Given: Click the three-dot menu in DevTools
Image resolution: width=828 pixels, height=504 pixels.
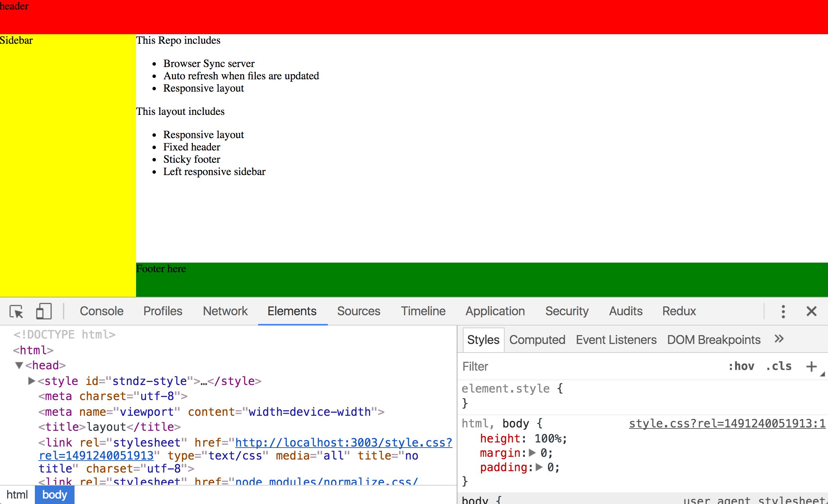Looking at the screenshot, I should point(783,311).
